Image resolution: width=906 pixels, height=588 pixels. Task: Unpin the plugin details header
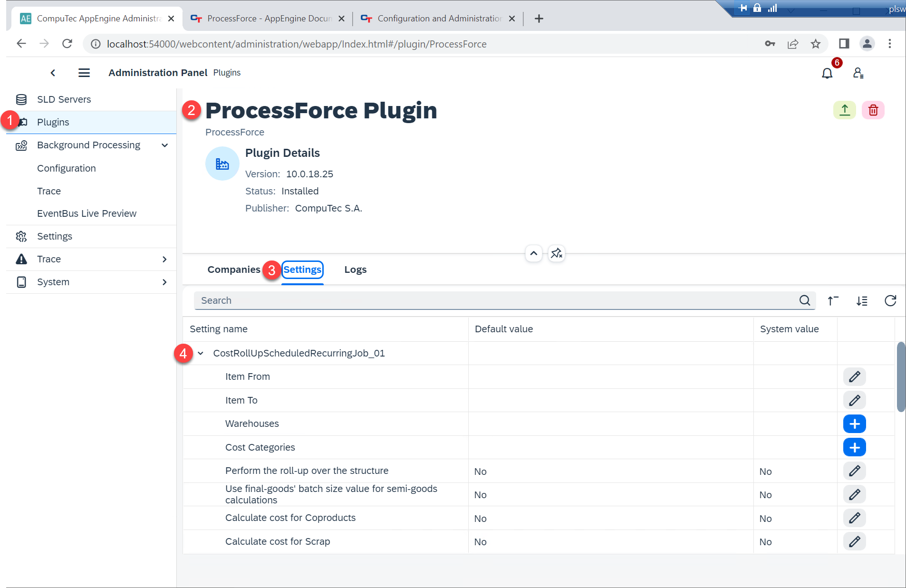(x=557, y=253)
